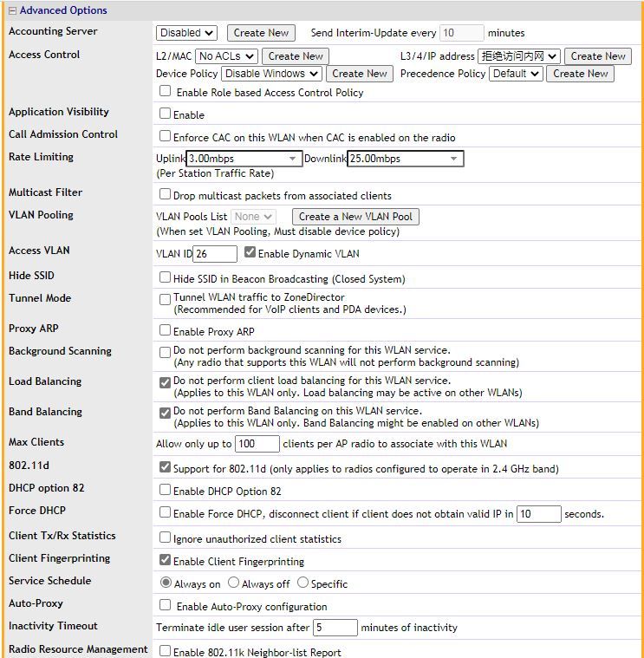
Task: Check Hide SSID in Beacon Broadcasting
Action: tap(166, 278)
